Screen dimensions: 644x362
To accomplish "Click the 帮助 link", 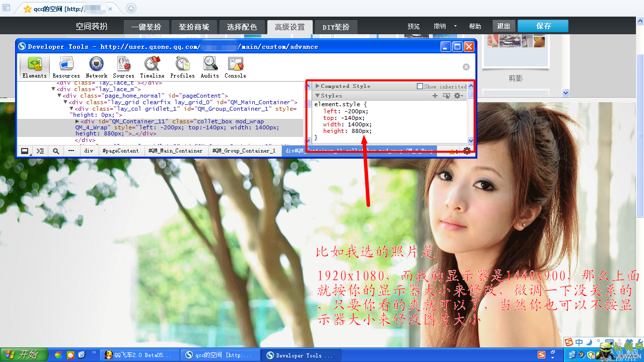I will pos(475,26).
